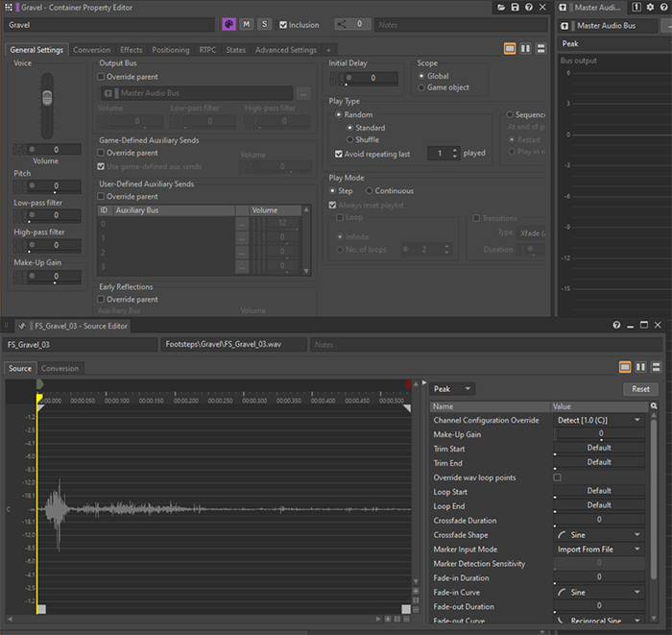Click the purple container color icon
The height and width of the screenshot is (635, 672).
click(x=229, y=24)
